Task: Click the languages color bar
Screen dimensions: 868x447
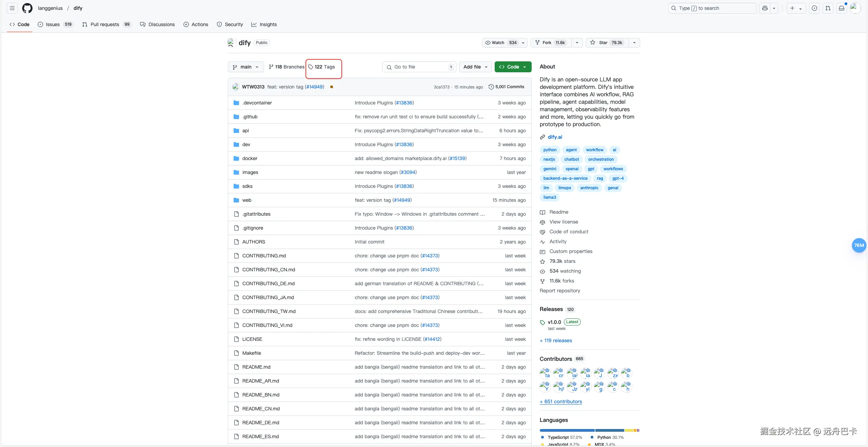Action: click(x=589, y=430)
